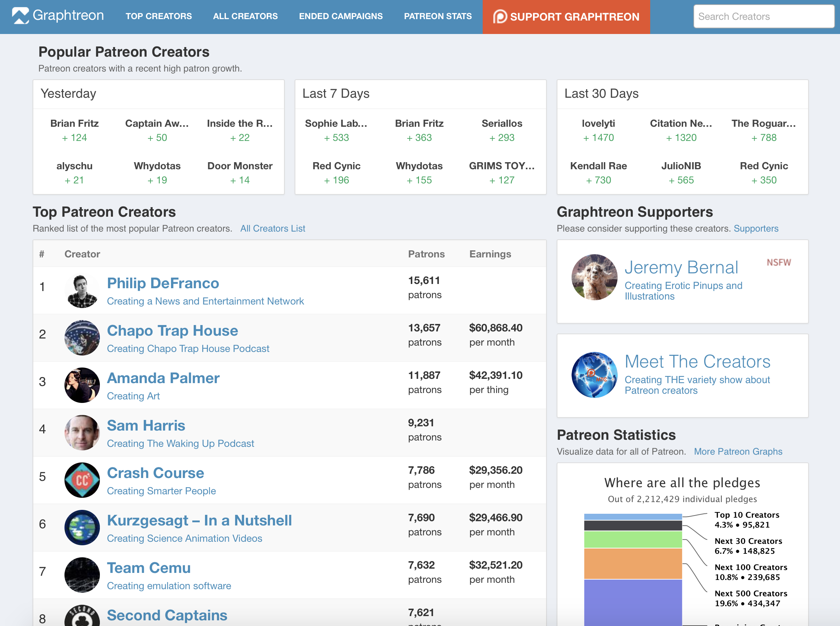Open More Patreon Graphs
This screenshot has height=626, width=840.
click(737, 451)
